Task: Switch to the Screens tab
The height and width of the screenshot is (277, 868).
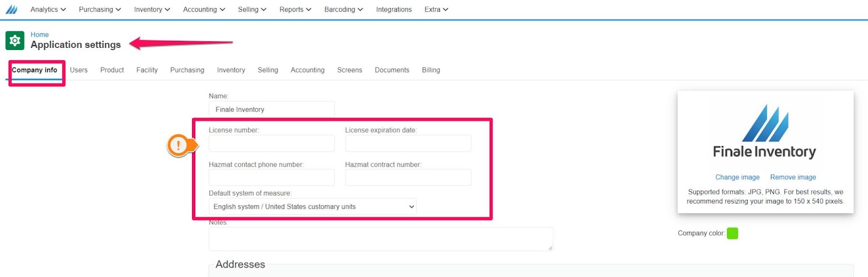Action: (x=349, y=70)
